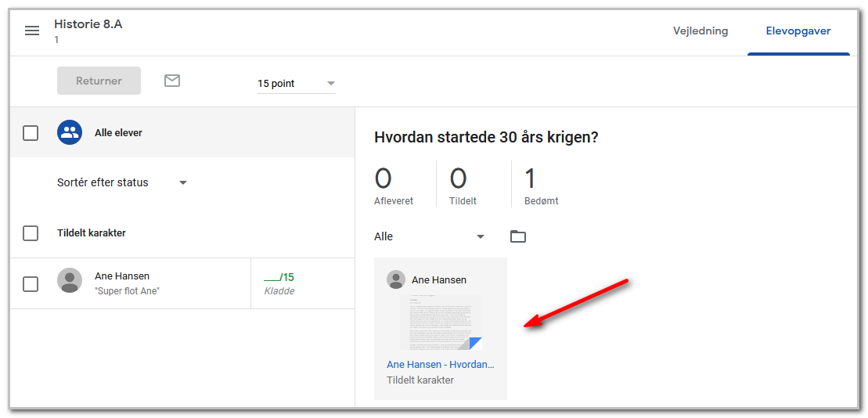Expand the Sortér efter status dropdown
This screenshot has height=418, width=868.
(122, 182)
